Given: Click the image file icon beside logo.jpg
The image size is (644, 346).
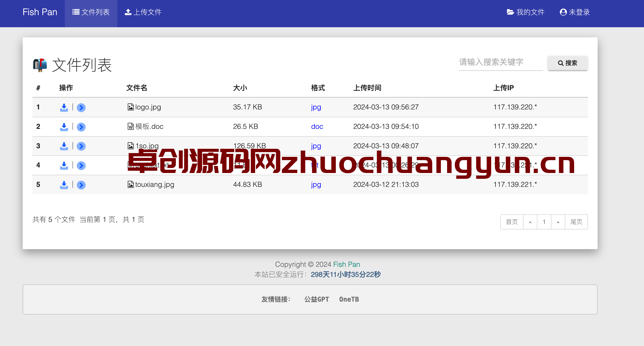Looking at the screenshot, I should click(130, 107).
